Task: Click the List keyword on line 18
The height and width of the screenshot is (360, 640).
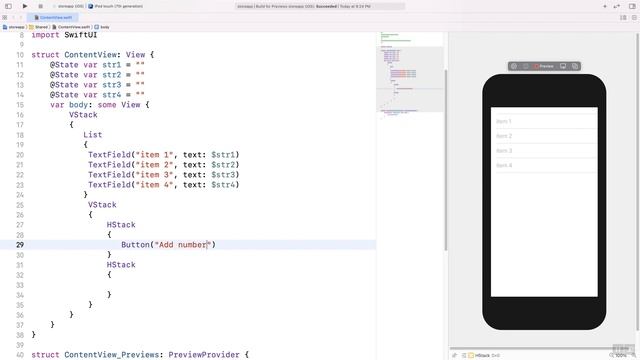Action: coord(93,135)
